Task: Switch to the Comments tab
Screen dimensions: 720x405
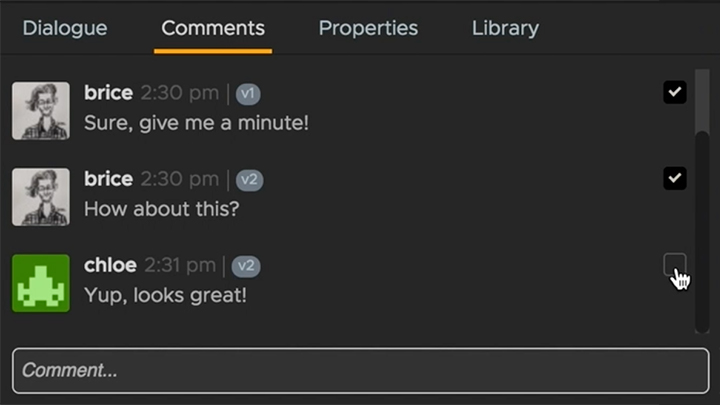Action: [x=213, y=28]
